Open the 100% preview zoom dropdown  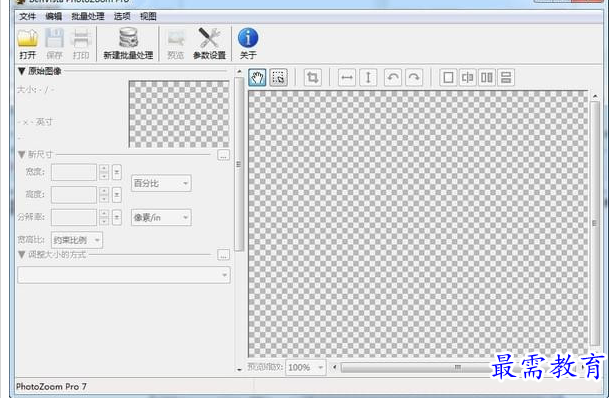[x=306, y=368]
